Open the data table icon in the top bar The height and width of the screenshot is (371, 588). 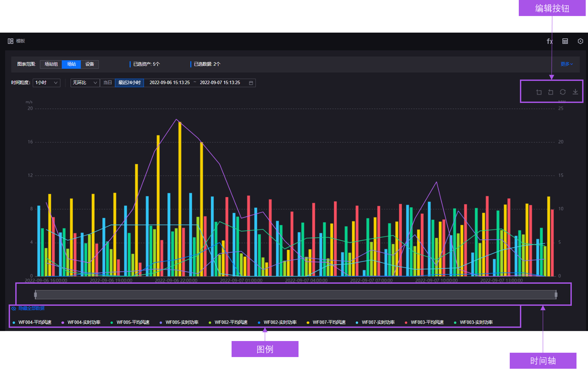pos(565,41)
